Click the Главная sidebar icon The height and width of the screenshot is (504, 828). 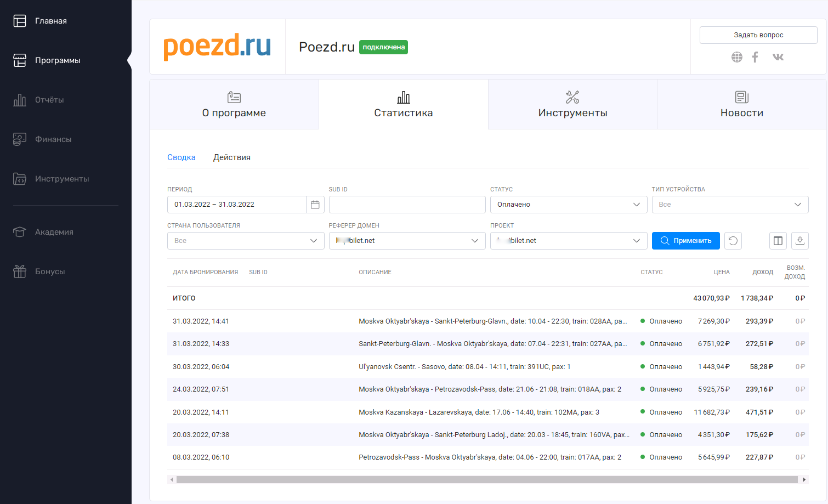[x=20, y=21]
